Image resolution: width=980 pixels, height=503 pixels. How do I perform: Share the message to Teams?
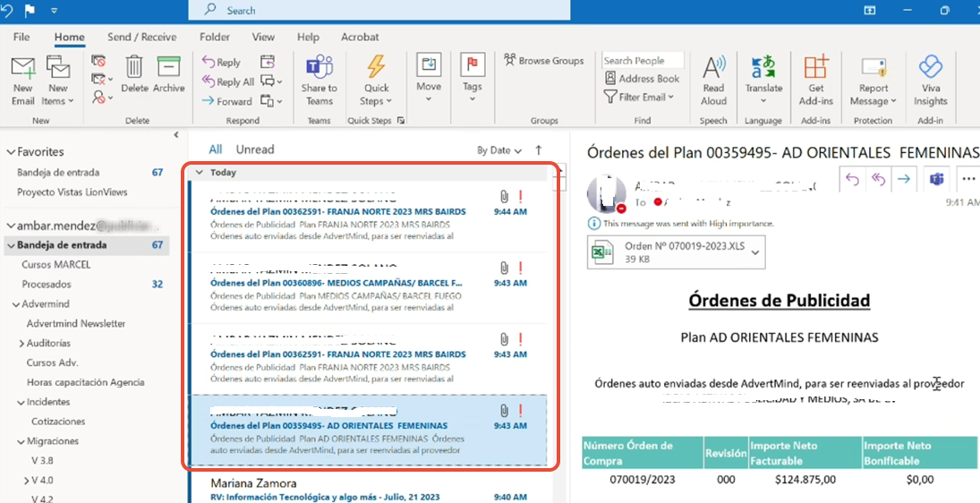pos(319,81)
